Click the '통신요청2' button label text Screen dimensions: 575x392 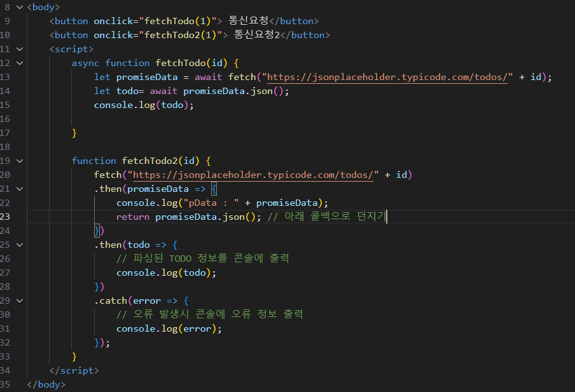click(x=257, y=35)
